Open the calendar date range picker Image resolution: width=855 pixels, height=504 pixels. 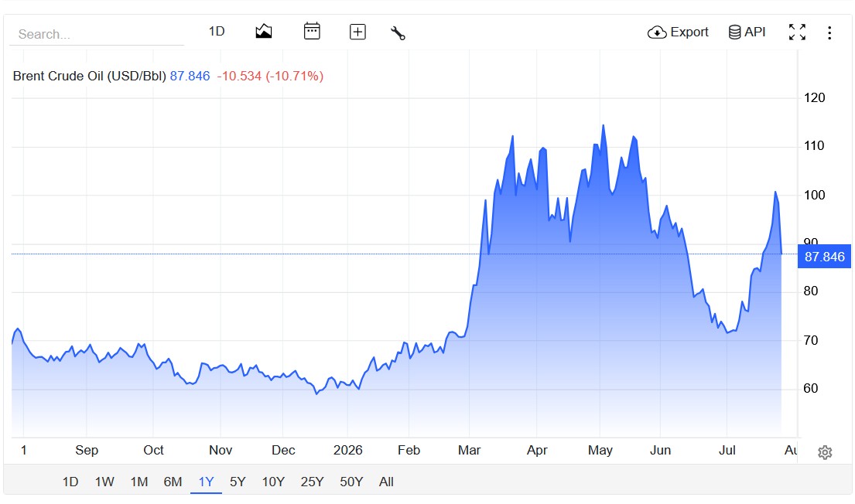pos(312,31)
